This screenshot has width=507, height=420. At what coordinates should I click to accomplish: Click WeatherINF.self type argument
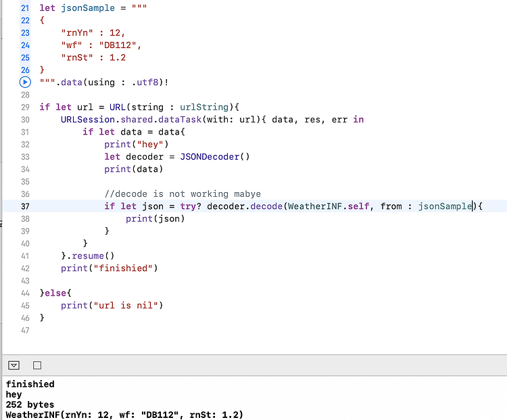click(329, 206)
